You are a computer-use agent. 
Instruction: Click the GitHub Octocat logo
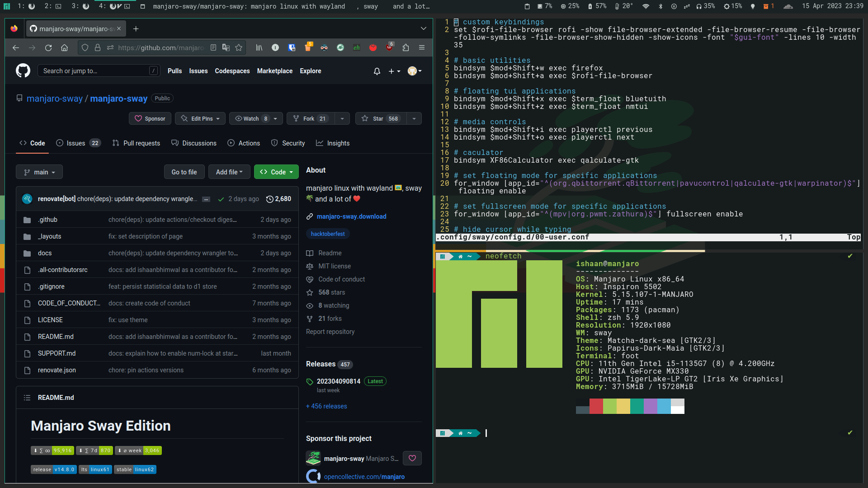point(23,71)
